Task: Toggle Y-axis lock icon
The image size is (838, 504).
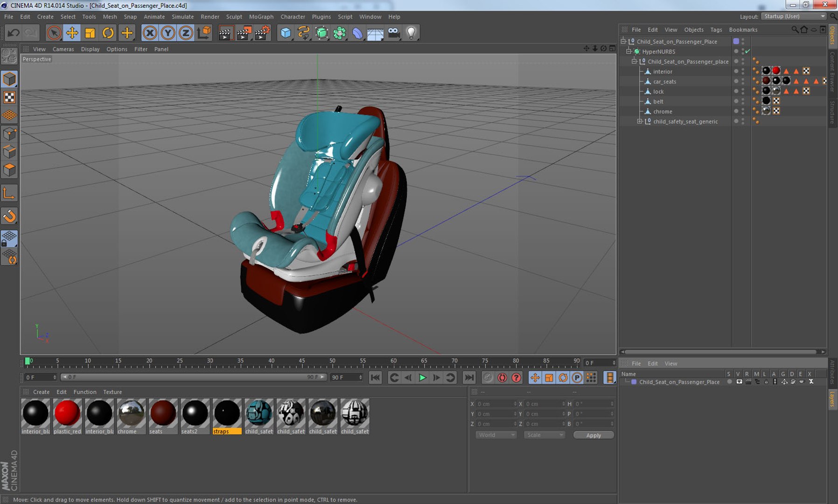Action: [168, 33]
